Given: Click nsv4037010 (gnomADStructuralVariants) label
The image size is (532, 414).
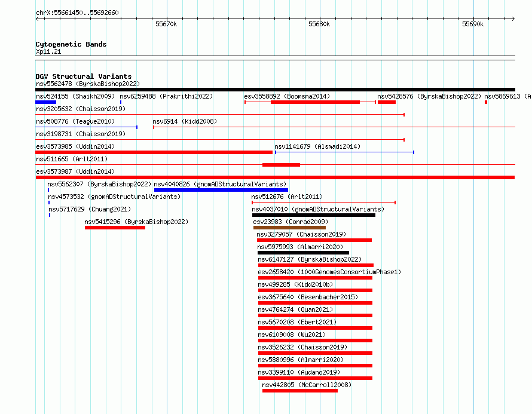Looking at the screenshot, I should [x=318, y=209].
